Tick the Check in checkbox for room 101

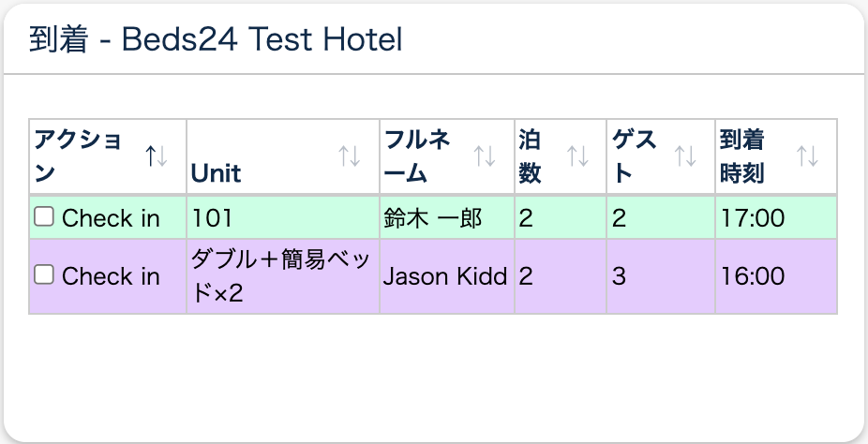(x=43, y=217)
